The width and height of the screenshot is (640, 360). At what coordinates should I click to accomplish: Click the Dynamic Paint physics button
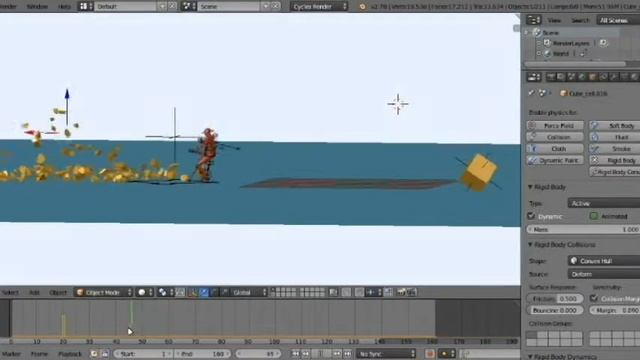555,160
